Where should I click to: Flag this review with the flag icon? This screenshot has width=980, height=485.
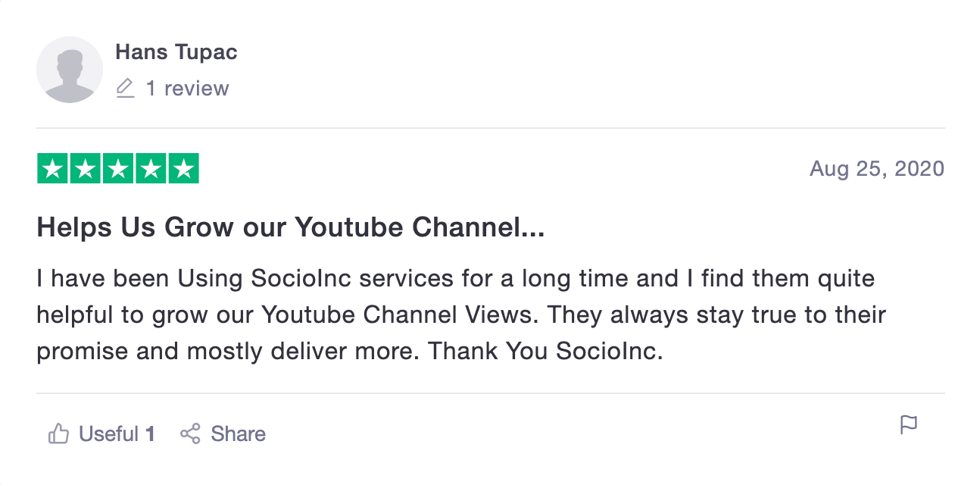909,425
